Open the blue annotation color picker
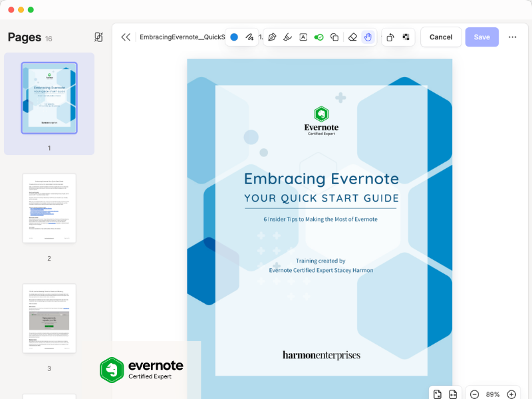The width and height of the screenshot is (532, 399). click(234, 37)
